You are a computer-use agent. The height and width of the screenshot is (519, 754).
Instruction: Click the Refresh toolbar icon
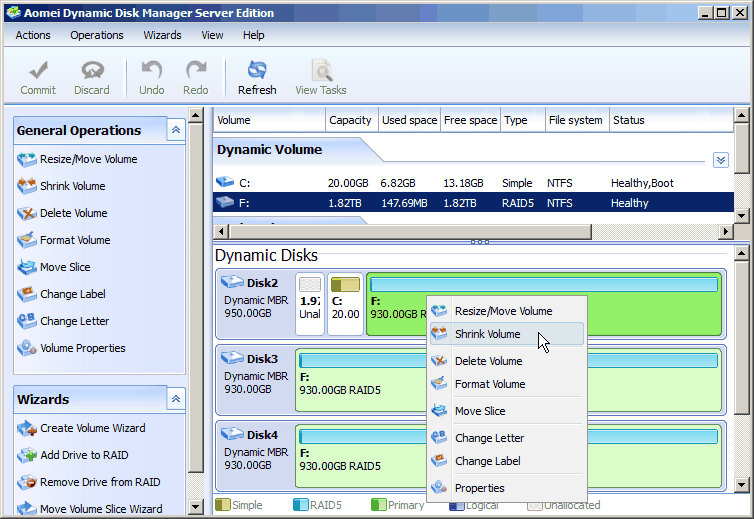tap(257, 71)
